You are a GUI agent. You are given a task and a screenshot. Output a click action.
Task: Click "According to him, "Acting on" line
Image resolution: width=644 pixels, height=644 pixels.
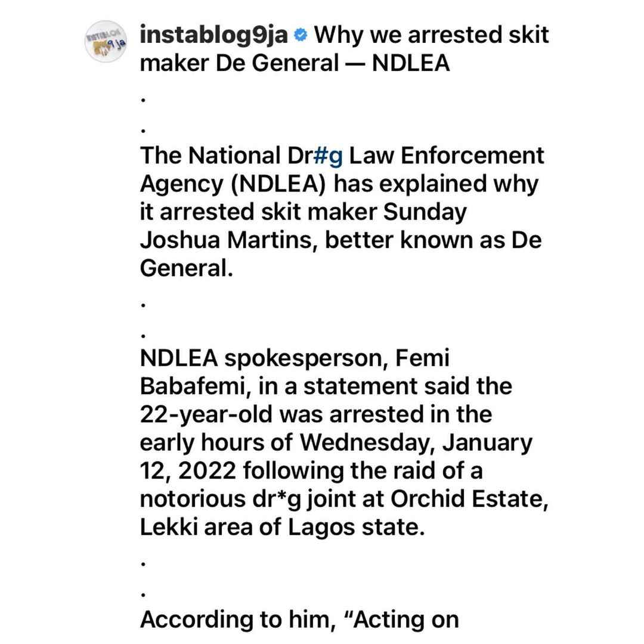pyautogui.click(x=299, y=620)
